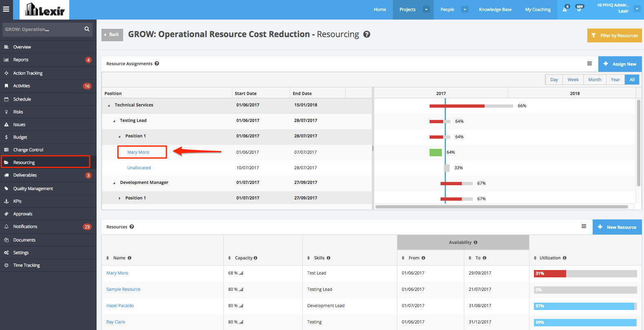The image size is (644, 330).
Task: Click the Overview sidebar icon
Action: (6, 47)
